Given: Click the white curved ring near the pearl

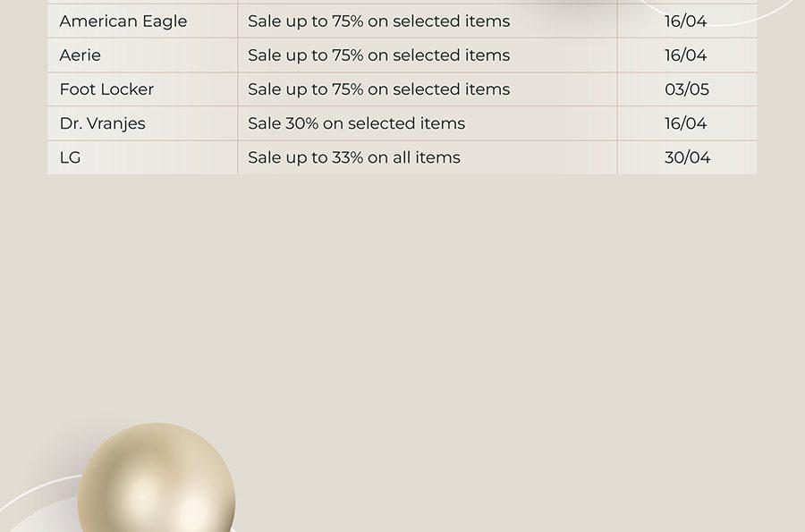Looking at the screenshot, I should (36, 496).
